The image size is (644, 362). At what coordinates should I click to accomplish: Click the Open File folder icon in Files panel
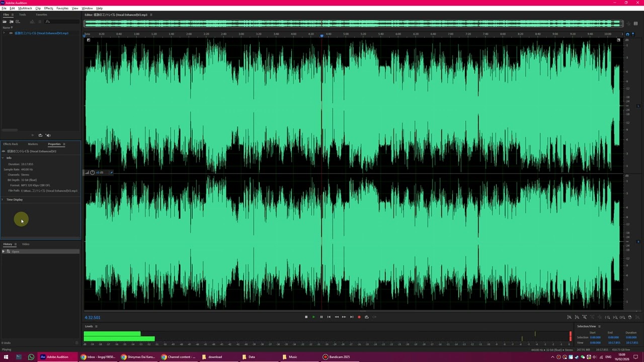click(x=5, y=22)
